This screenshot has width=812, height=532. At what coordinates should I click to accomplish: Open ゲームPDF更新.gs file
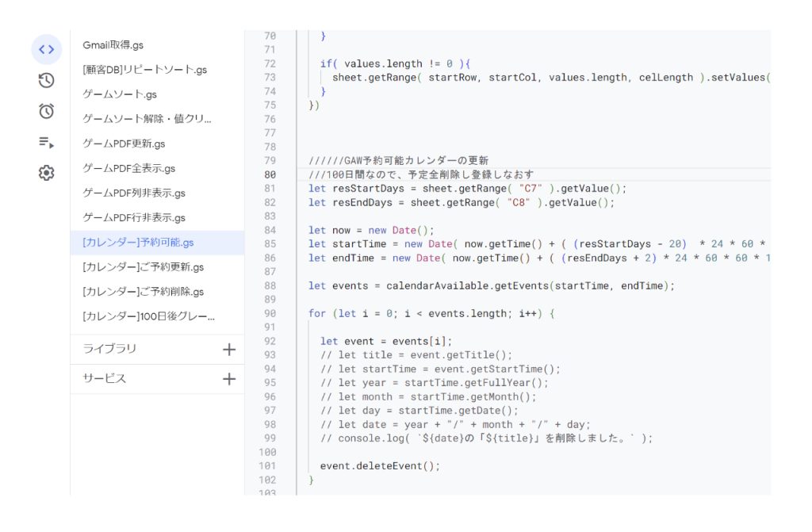click(124, 144)
